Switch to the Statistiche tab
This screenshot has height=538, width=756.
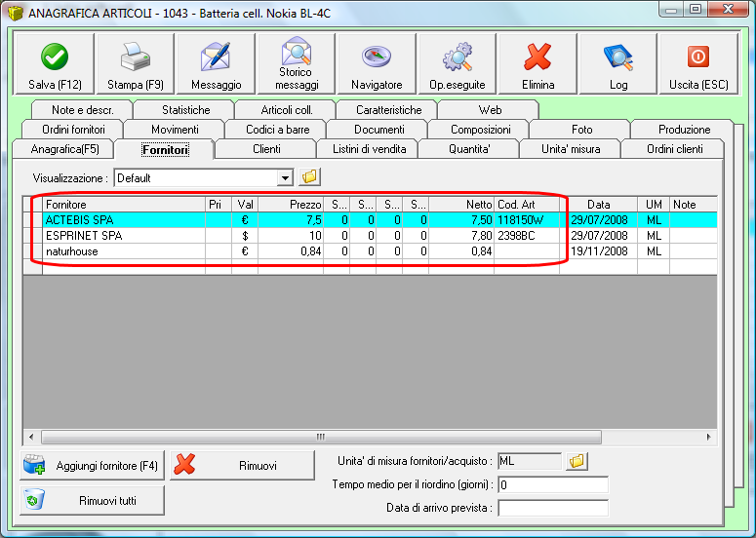185,110
